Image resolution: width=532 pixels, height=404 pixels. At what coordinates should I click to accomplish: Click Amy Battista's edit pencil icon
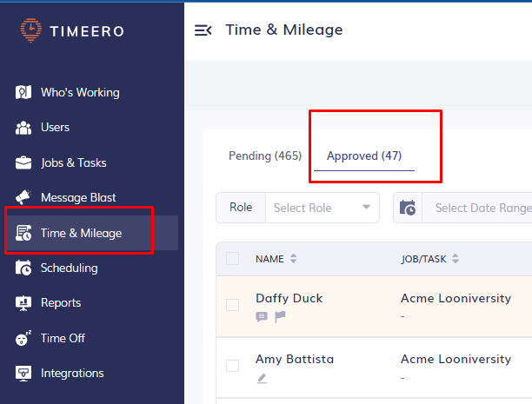(262, 378)
